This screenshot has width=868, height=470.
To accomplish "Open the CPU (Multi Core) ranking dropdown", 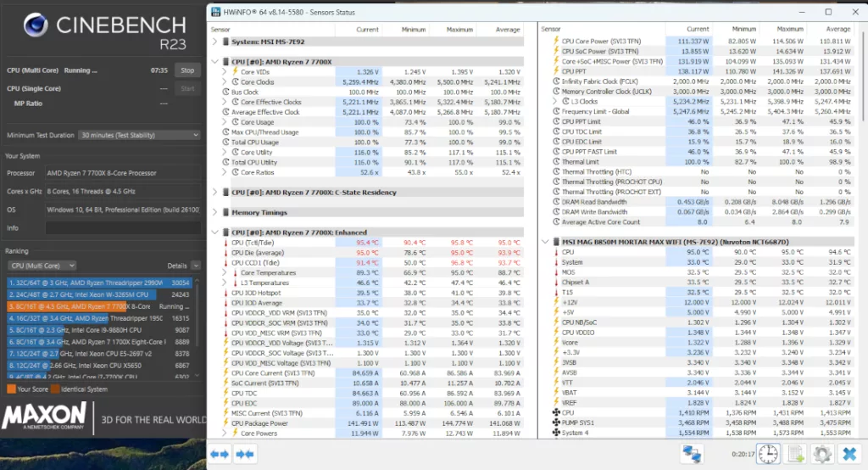I will click(x=42, y=266).
